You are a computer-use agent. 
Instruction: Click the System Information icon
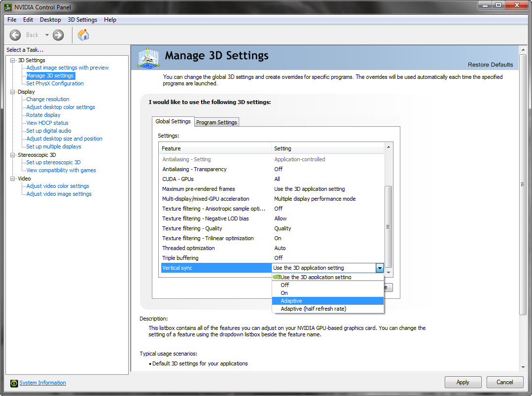(14, 383)
